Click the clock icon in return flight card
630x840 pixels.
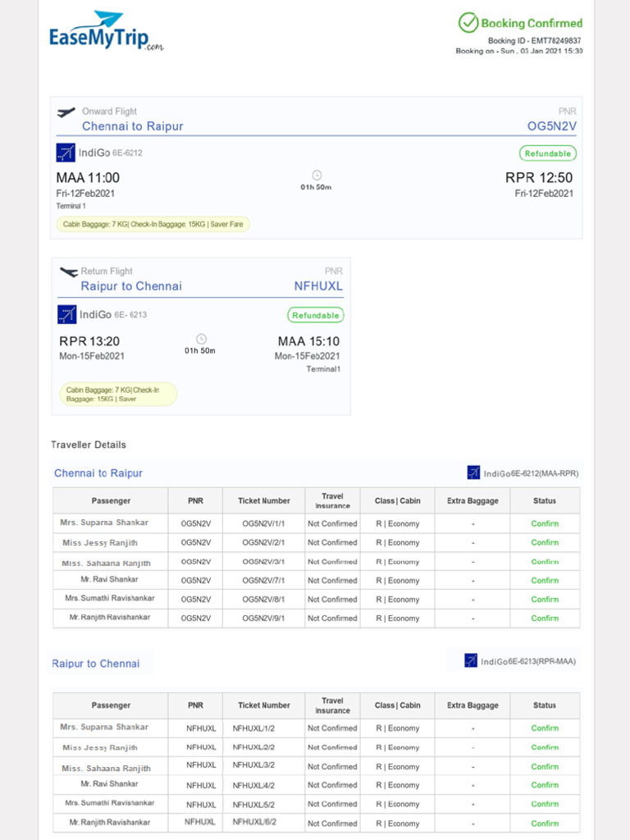pyautogui.click(x=201, y=339)
